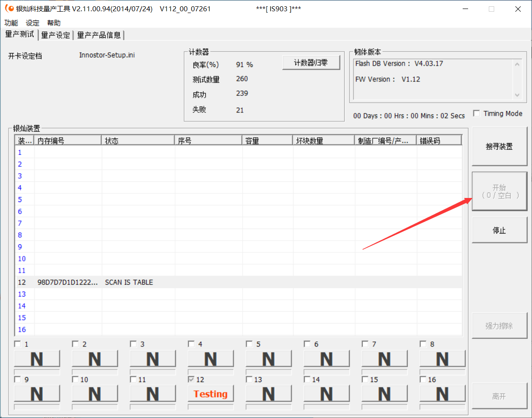Screen dimensions: 532x418
Task: Open the 设定 menu
Action: 32,23
